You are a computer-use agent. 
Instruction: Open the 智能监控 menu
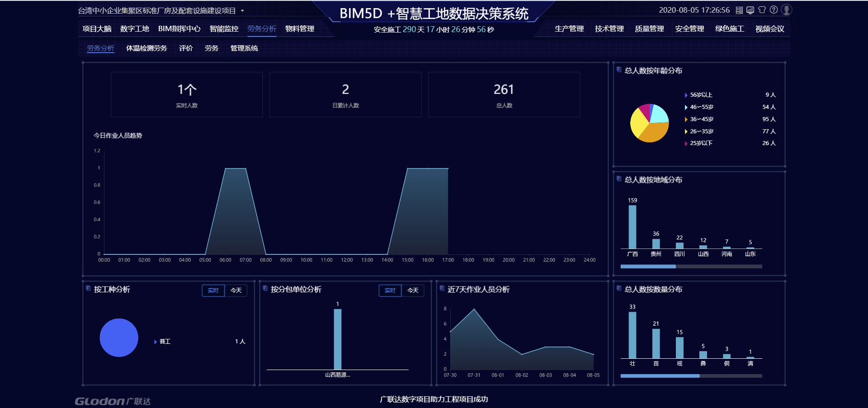coord(224,29)
